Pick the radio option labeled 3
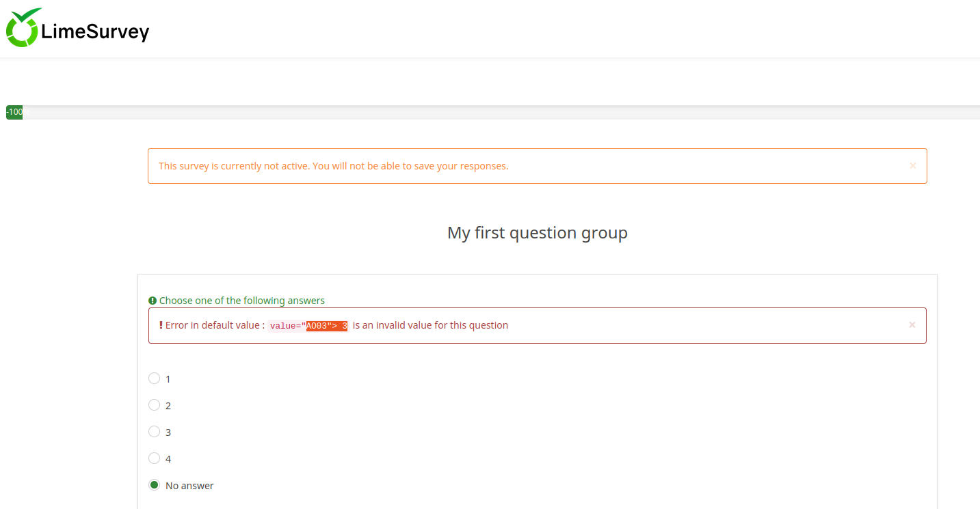Image resolution: width=980 pixels, height=509 pixels. click(155, 432)
